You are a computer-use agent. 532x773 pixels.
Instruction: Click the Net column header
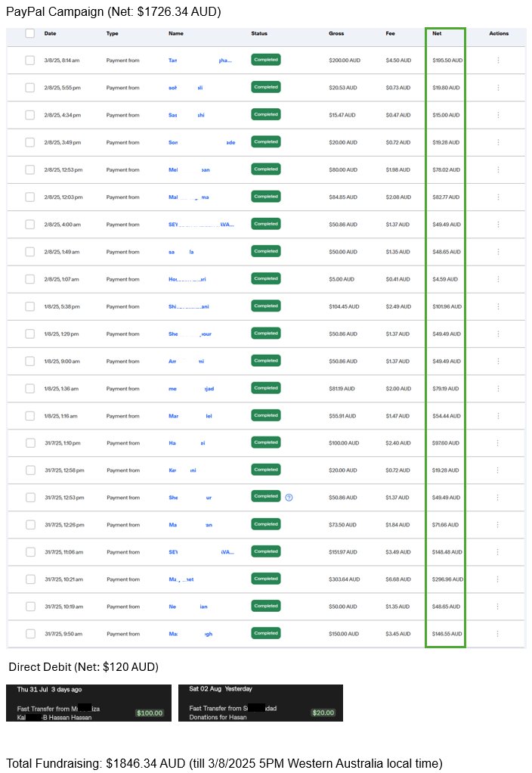coord(437,33)
